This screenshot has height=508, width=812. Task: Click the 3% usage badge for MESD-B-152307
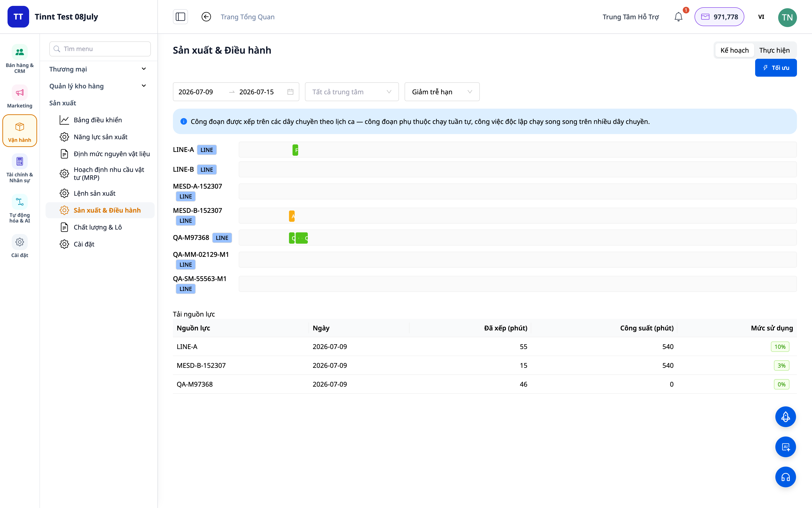781,365
